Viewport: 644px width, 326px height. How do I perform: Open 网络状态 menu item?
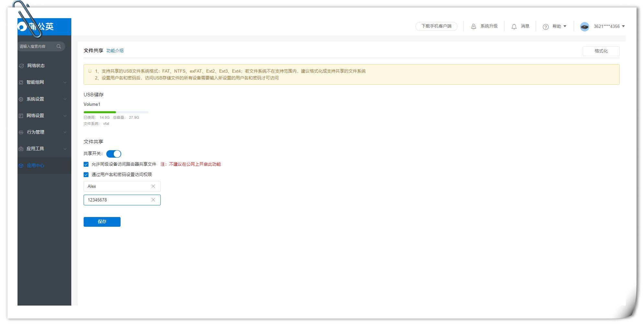(44, 66)
